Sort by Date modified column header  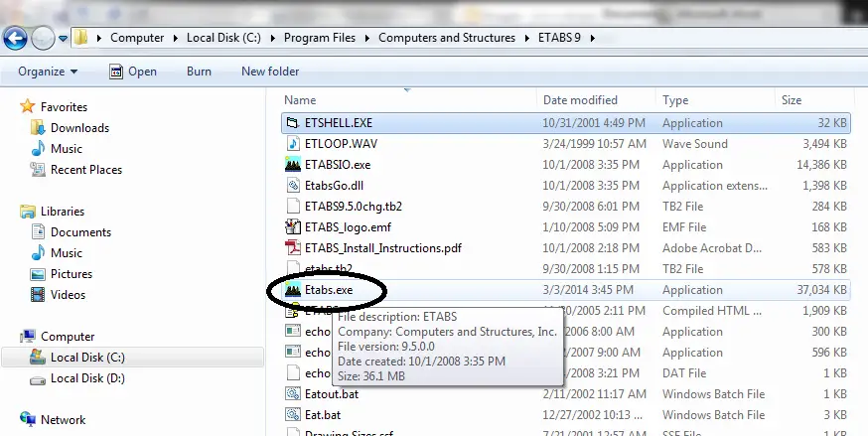[580, 100]
